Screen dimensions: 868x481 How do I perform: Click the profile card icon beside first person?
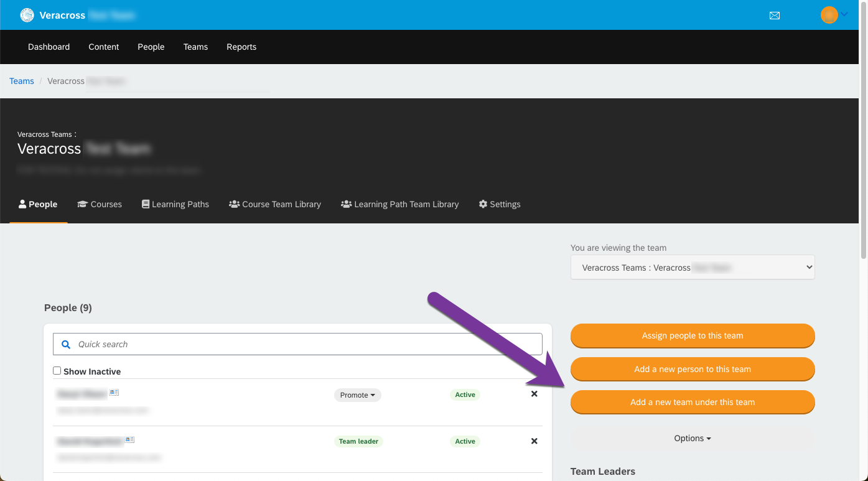[114, 393]
